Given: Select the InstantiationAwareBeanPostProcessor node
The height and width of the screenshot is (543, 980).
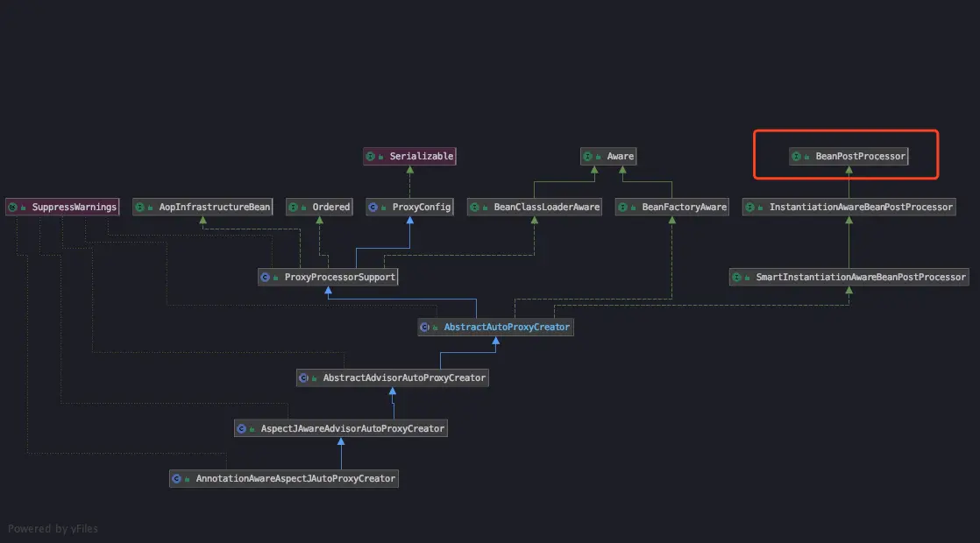Looking at the screenshot, I should click(850, 207).
